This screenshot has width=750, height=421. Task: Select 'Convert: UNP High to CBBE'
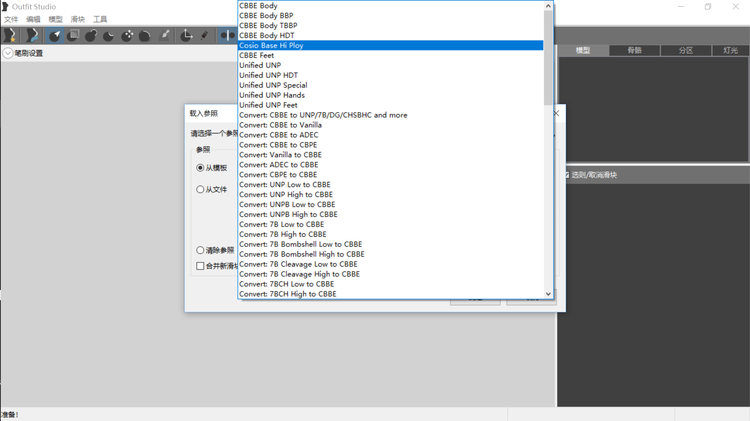click(391, 195)
